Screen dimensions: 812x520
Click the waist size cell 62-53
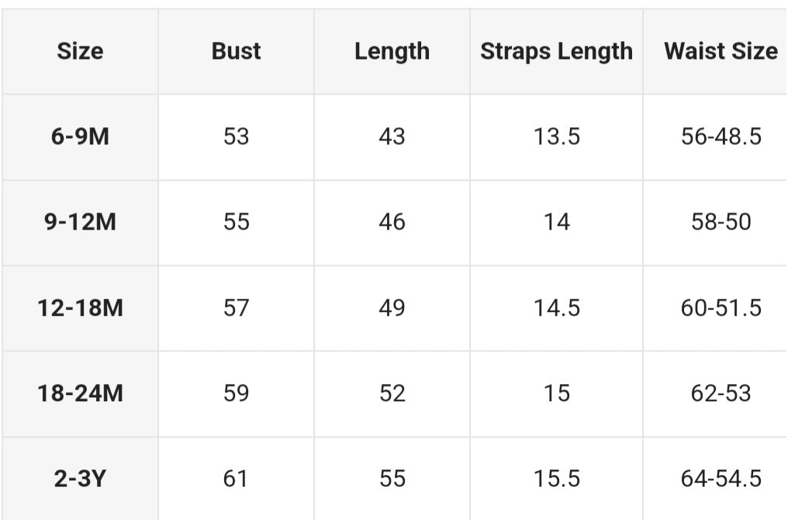pos(720,393)
